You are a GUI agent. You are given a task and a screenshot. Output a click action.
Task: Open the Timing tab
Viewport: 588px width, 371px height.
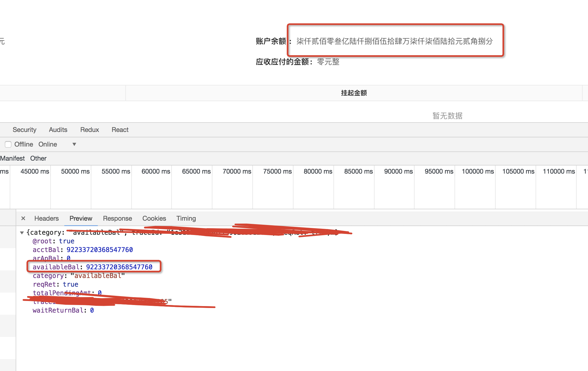(x=186, y=218)
